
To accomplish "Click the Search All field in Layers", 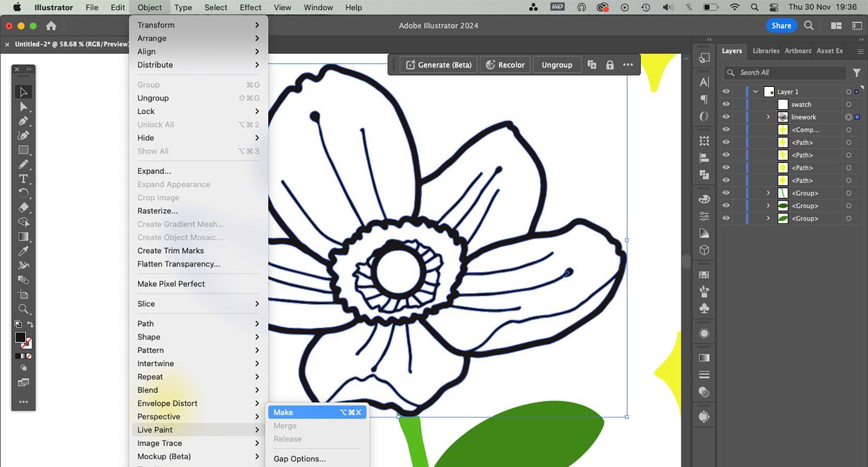I will coord(784,72).
